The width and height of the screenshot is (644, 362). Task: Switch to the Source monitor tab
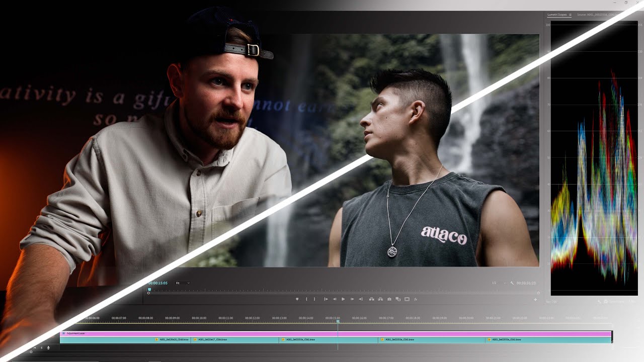tap(597, 15)
